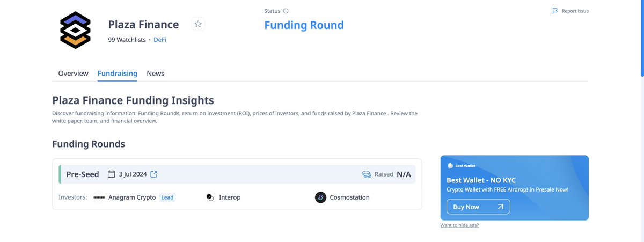The width and height of the screenshot is (644, 242).
Task: Click the Interop investor logo
Action: click(x=210, y=197)
